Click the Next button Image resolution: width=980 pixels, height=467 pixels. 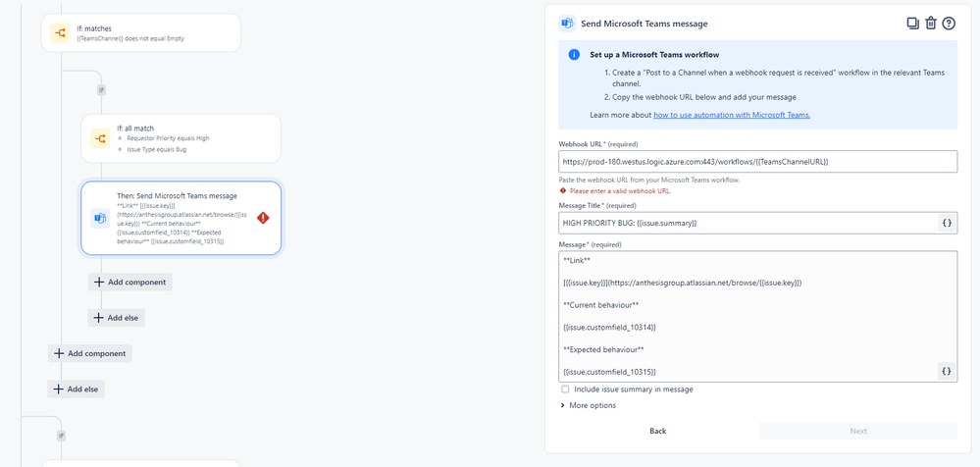(x=858, y=431)
